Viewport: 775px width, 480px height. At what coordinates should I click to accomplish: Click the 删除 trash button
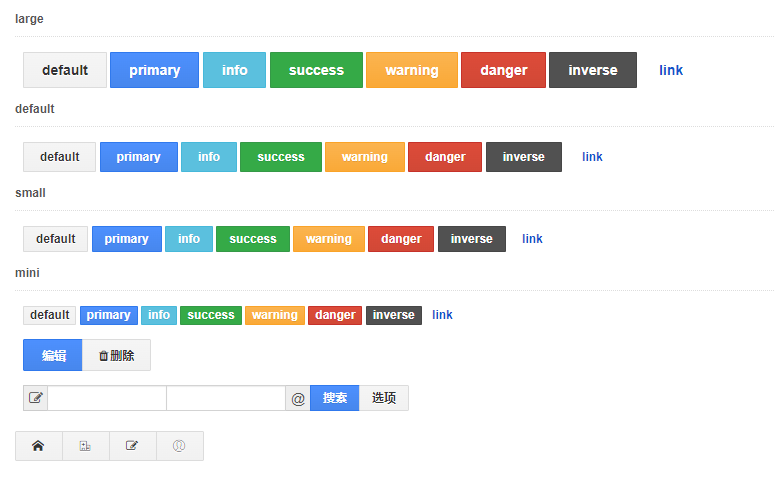pos(116,355)
